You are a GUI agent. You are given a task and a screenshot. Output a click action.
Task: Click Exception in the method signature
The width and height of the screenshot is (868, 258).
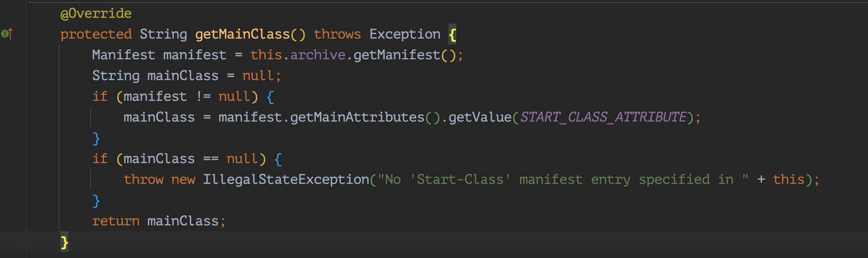point(405,34)
